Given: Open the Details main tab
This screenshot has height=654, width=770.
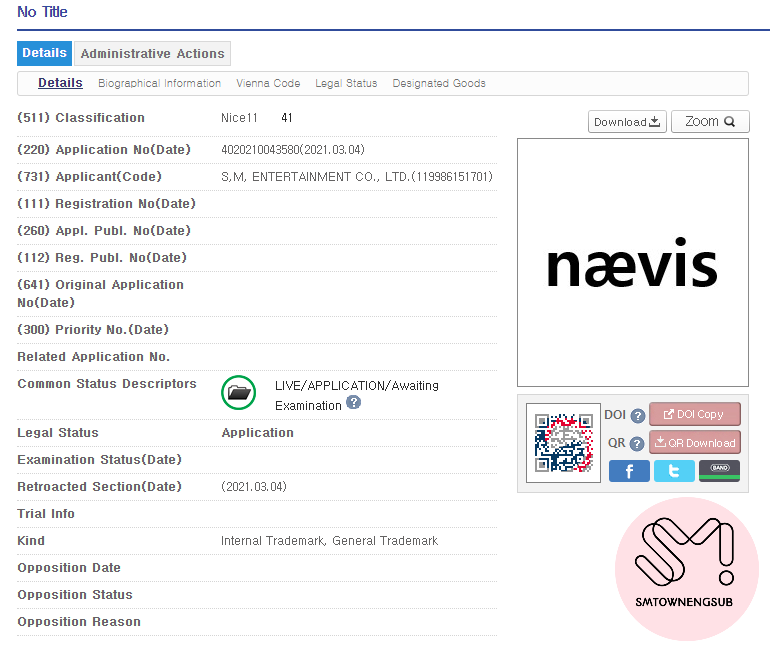Looking at the screenshot, I should (44, 54).
